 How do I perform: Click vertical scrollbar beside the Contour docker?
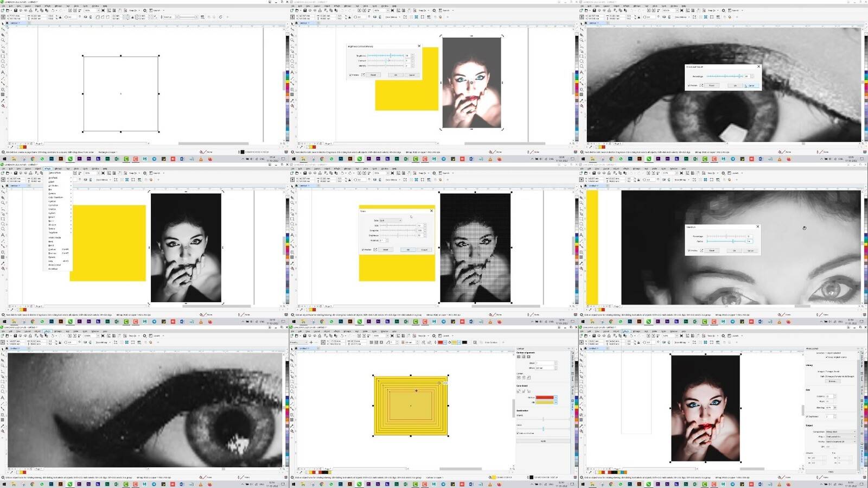(514, 408)
